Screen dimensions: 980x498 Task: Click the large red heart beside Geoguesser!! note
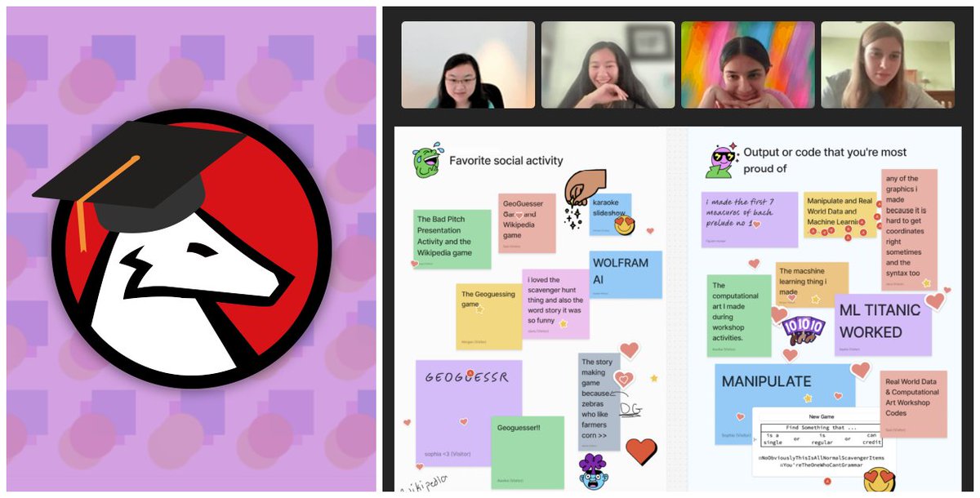pyautogui.click(x=641, y=451)
